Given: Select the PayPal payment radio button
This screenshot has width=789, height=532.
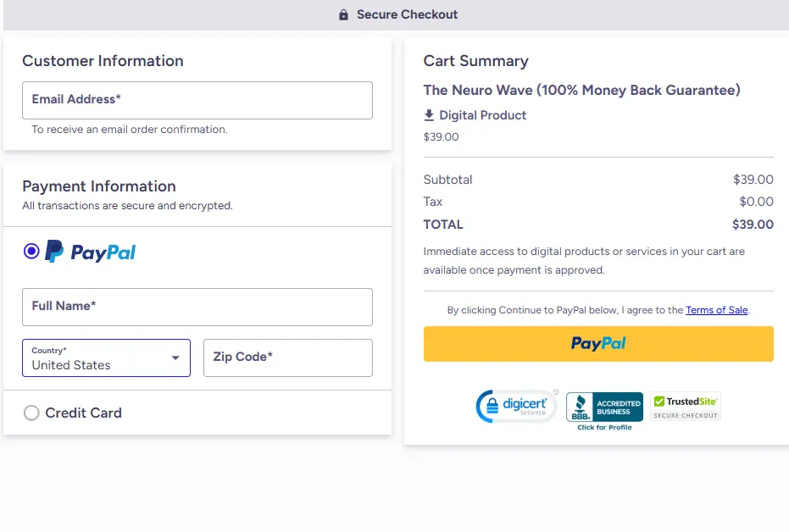Looking at the screenshot, I should click(x=31, y=251).
